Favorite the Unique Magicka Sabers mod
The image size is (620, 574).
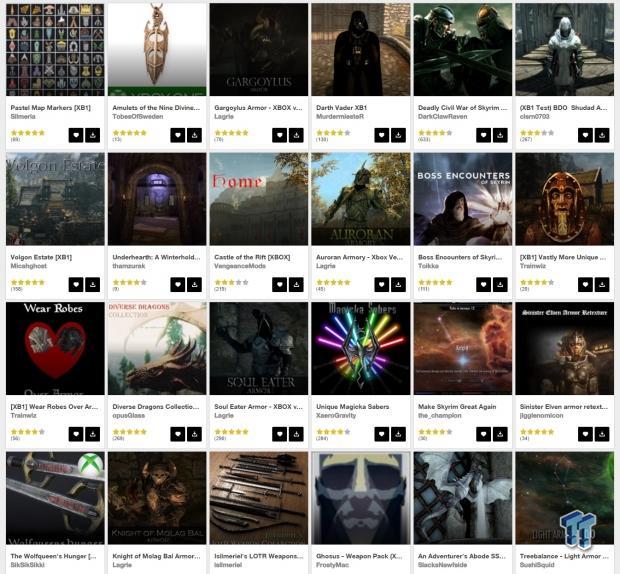[x=382, y=434]
